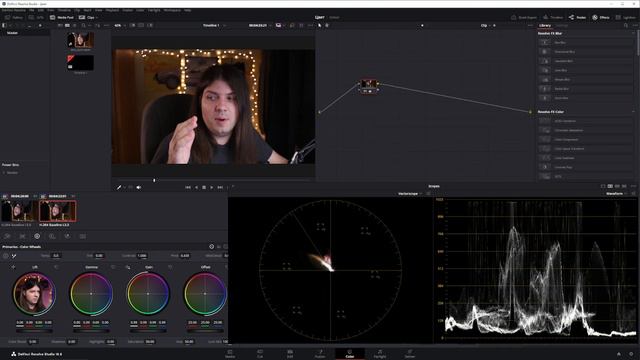640x360 pixels.
Task: Open project settings gear
Action: click(632, 354)
